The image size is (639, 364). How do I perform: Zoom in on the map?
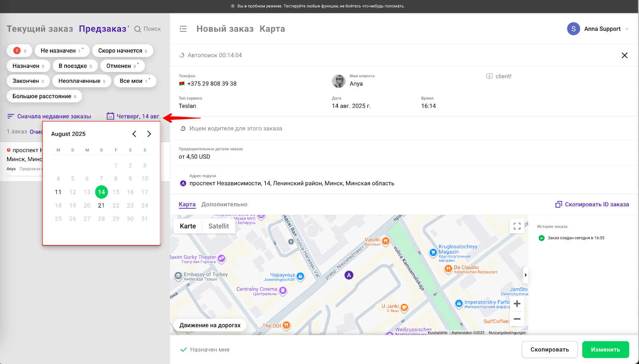517,304
